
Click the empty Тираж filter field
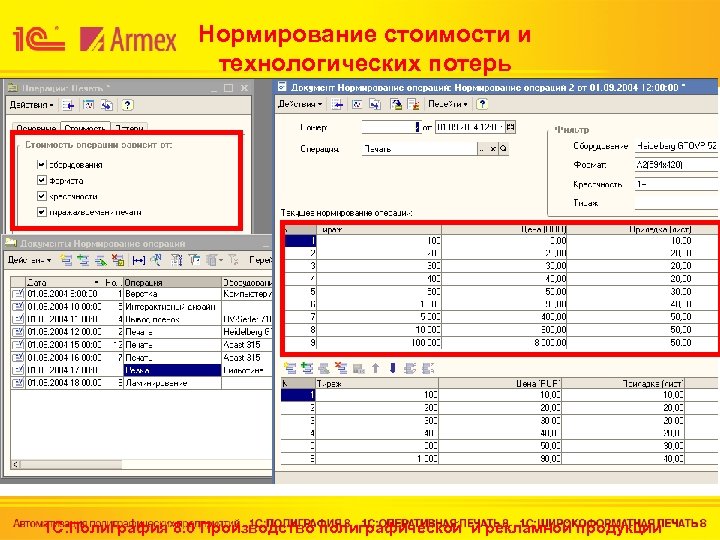click(677, 203)
